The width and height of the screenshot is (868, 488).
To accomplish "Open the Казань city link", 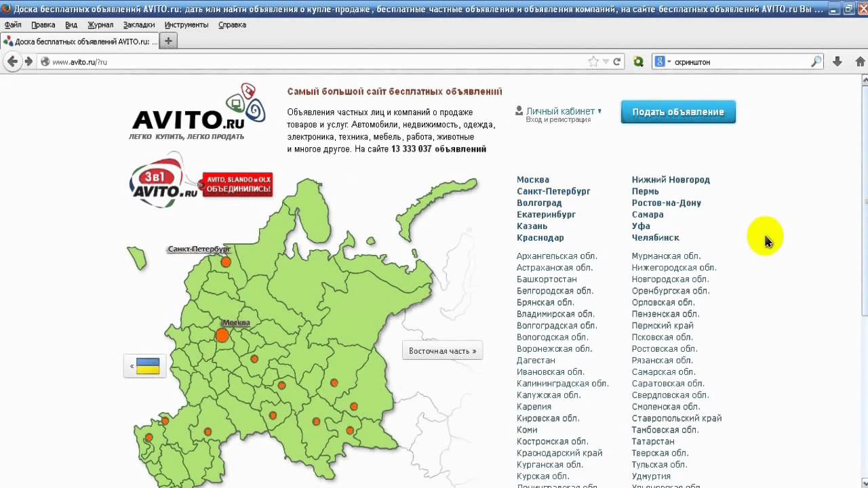I will pyautogui.click(x=532, y=226).
